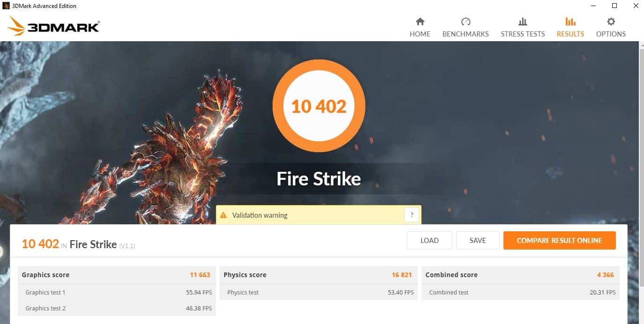Click the 46.38 FPS value
The width and height of the screenshot is (644, 324).
199,308
